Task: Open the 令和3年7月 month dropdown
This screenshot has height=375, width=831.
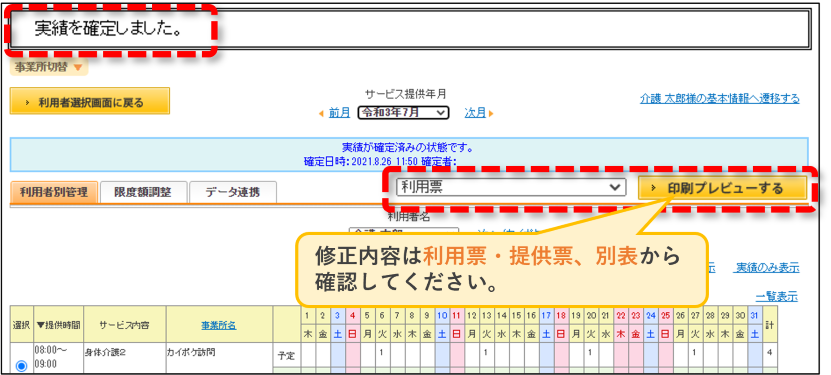Action: pos(403,113)
